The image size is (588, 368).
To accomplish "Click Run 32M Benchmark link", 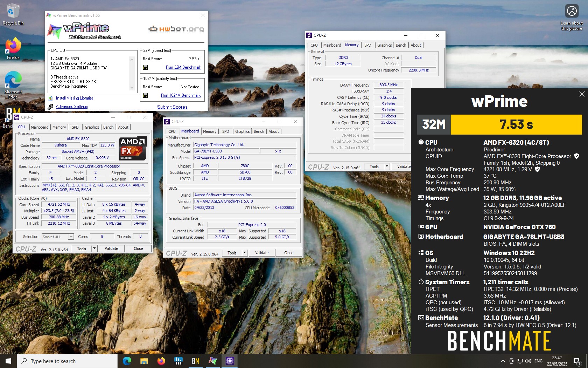I will click(183, 67).
